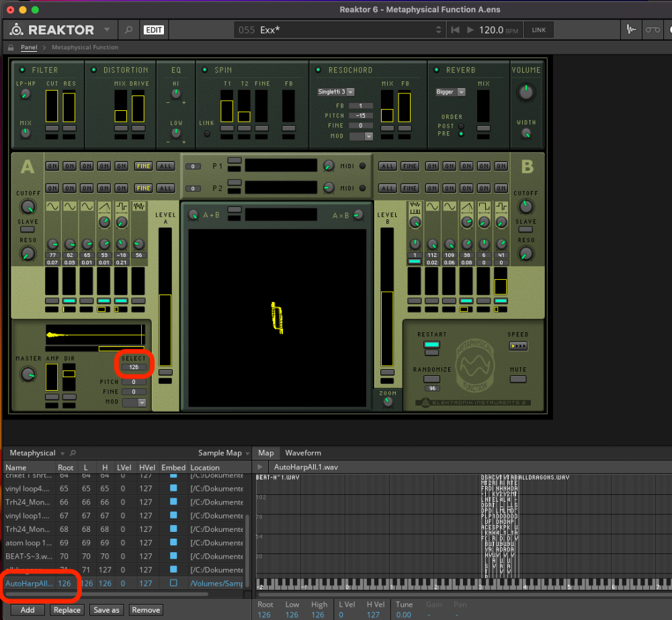Open the sample map waveform icon
The image size is (672, 620).
coord(631,30)
